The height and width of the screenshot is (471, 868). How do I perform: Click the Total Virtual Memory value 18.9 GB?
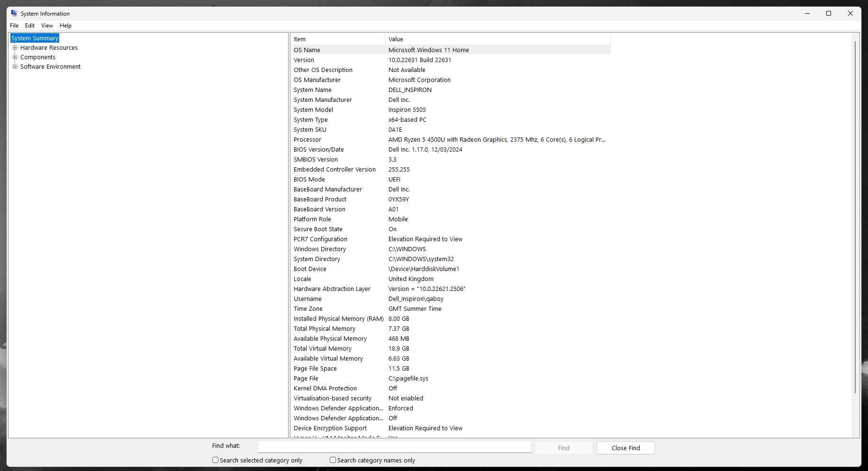(x=399, y=349)
